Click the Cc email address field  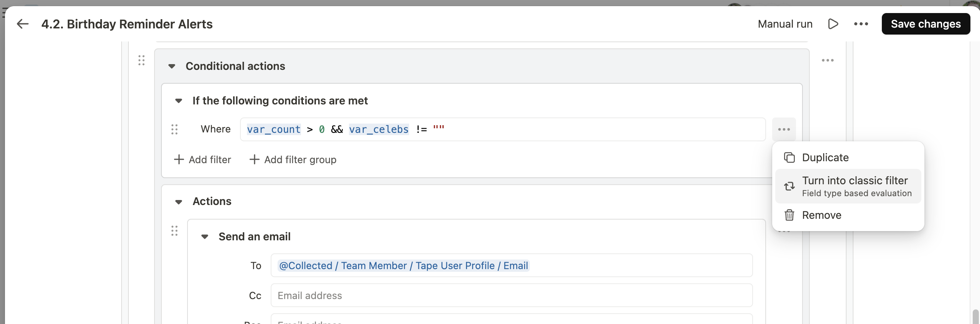click(x=511, y=296)
